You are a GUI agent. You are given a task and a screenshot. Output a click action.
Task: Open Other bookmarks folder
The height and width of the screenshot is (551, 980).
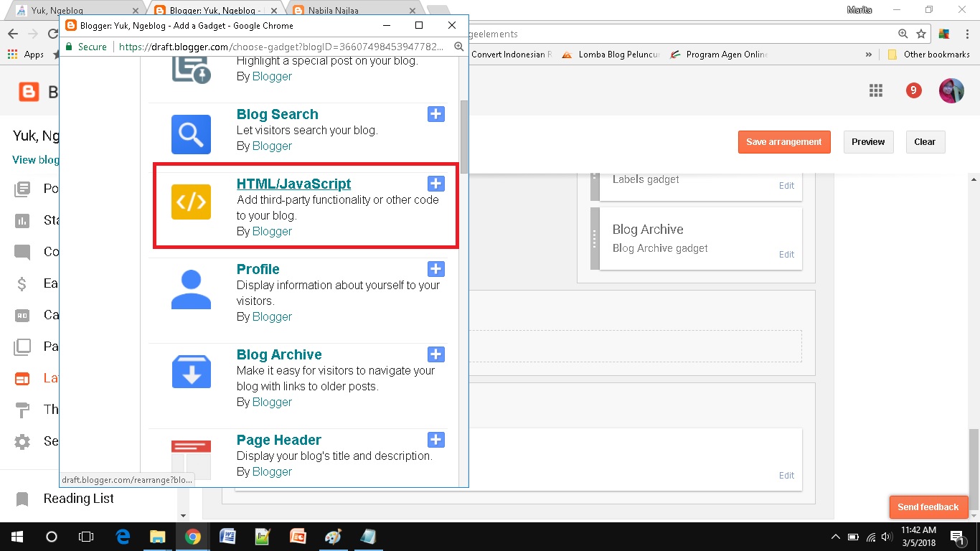(x=929, y=55)
